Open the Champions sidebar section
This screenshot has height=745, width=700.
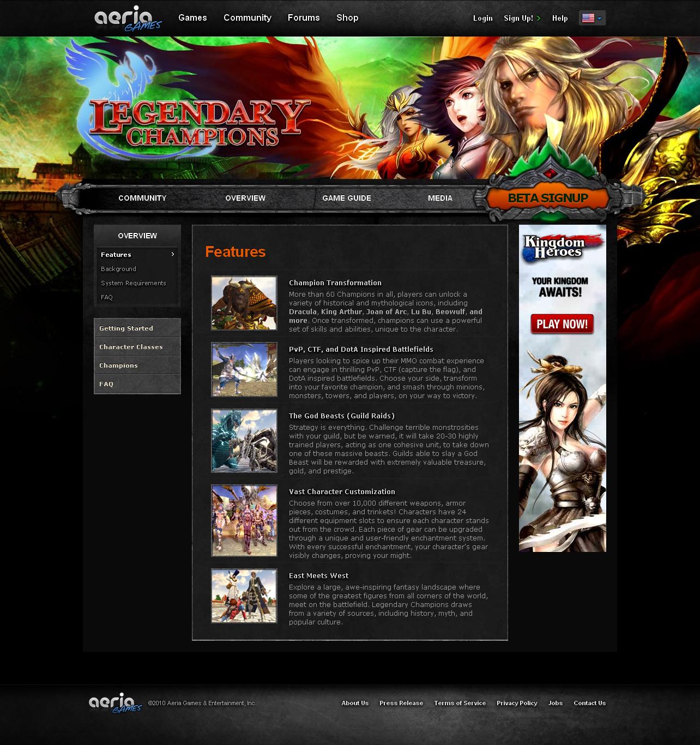[118, 365]
